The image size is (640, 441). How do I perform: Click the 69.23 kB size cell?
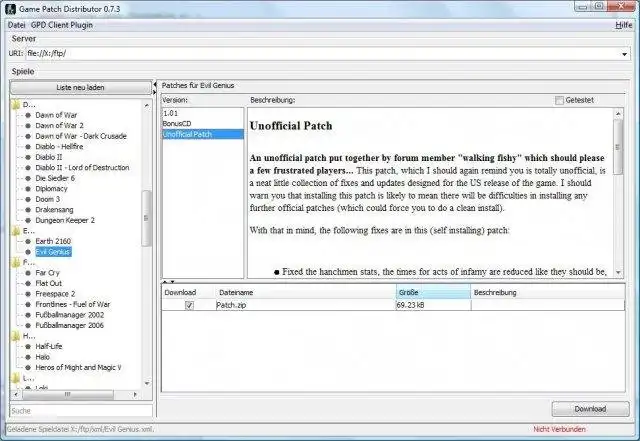tap(433, 305)
